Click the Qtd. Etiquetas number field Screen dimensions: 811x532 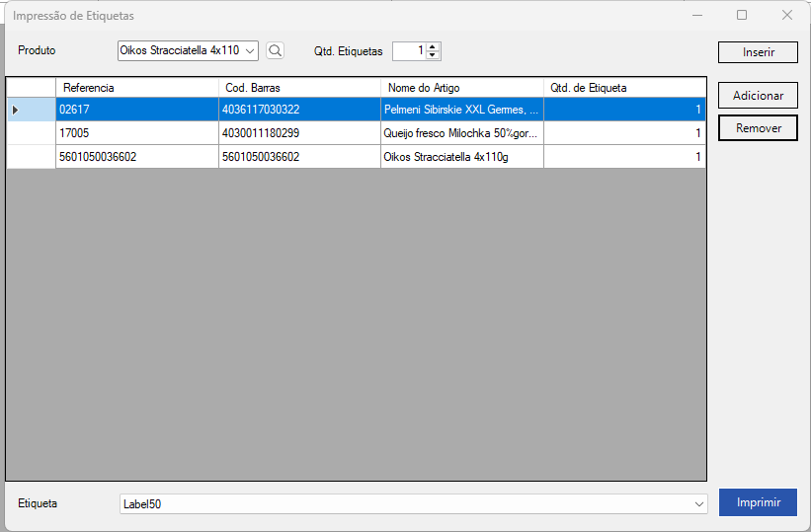(x=409, y=50)
